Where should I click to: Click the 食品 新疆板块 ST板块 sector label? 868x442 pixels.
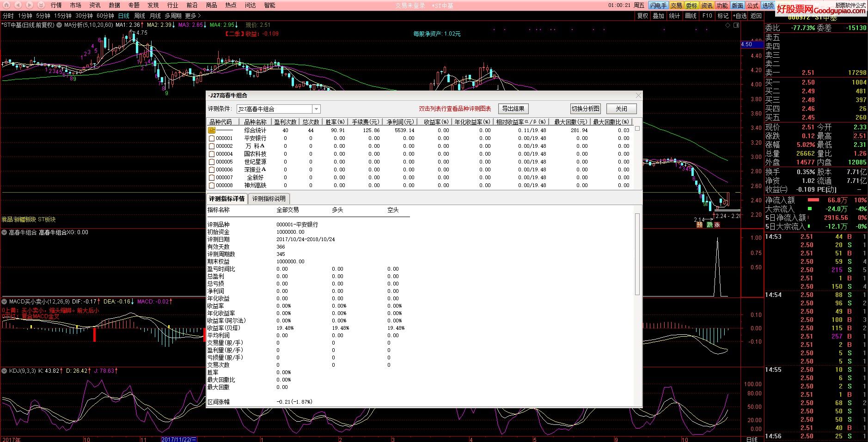[x=28, y=219]
